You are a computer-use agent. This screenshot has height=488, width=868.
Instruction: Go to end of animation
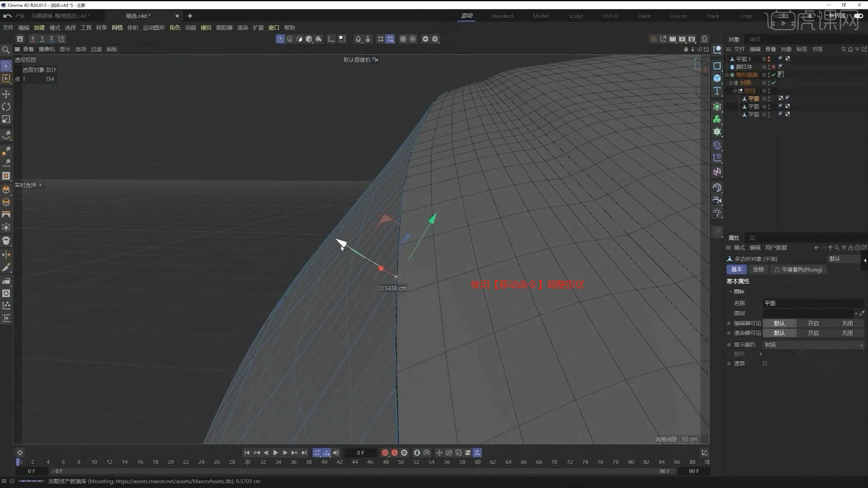[x=304, y=453]
